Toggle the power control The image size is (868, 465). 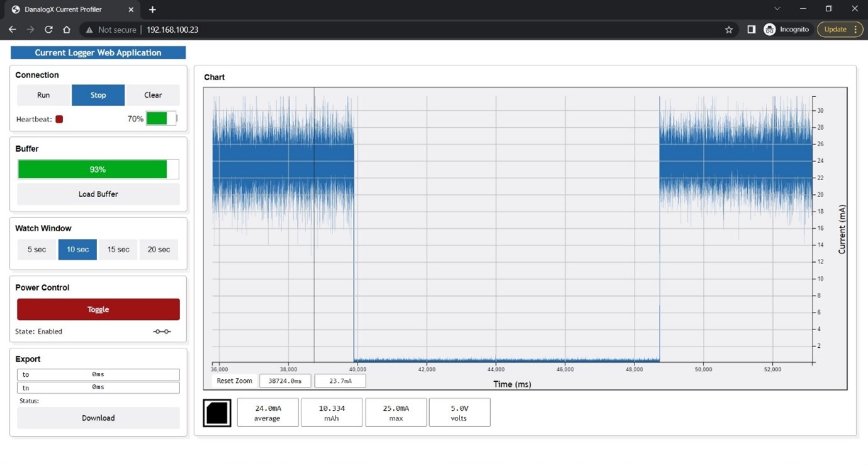(x=98, y=309)
